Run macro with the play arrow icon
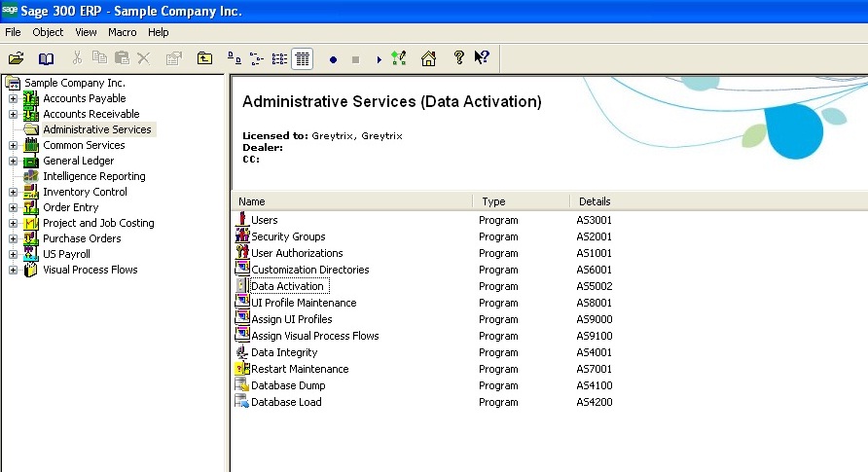 pyautogui.click(x=379, y=59)
